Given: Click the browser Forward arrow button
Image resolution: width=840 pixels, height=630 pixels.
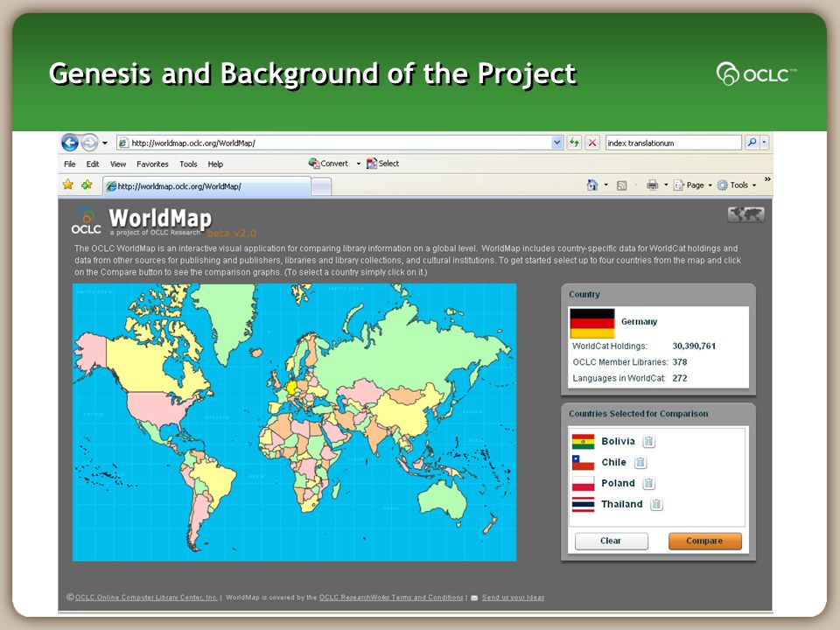Looking at the screenshot, I should pos(89,143).
